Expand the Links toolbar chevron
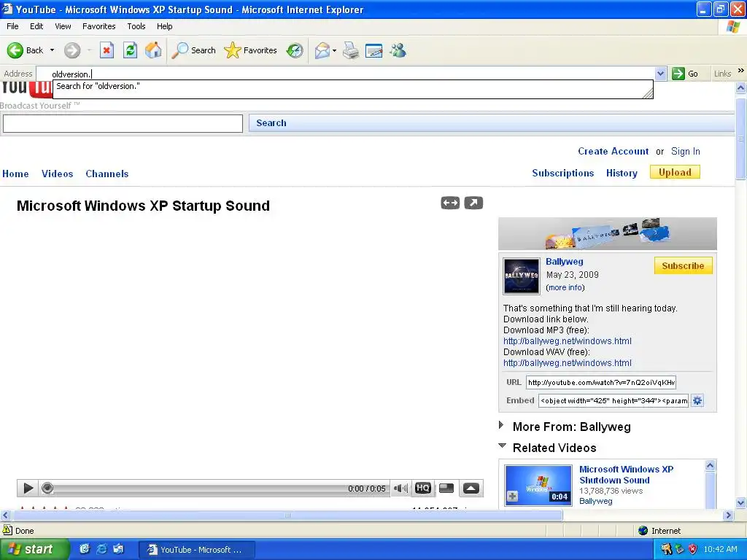747x560 pixels. tap(741, 71)
